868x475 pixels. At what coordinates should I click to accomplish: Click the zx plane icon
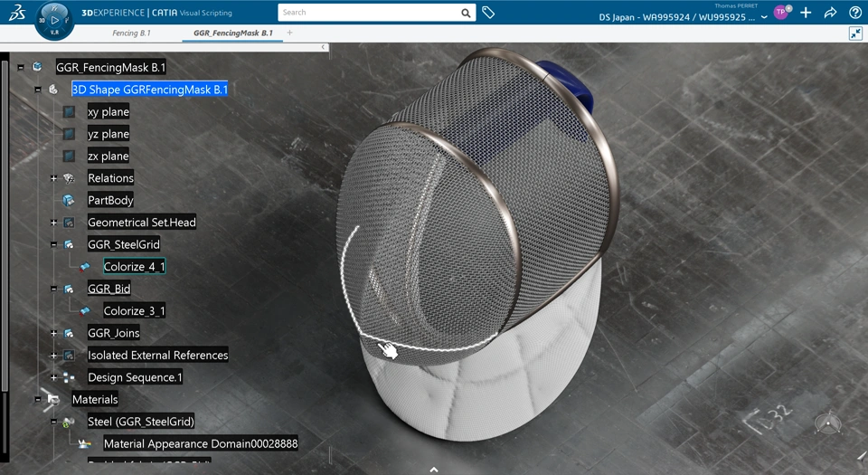[x=69, y=157]
